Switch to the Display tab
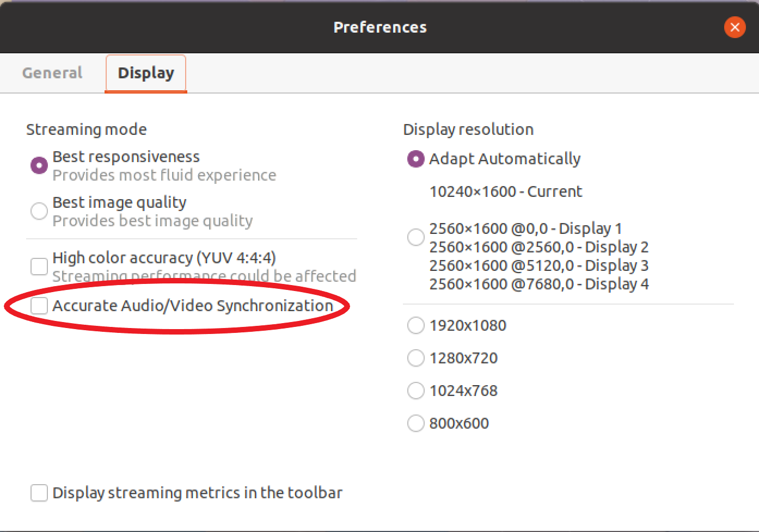The width and height of the screenshot is (759, 532). [145, 72]
